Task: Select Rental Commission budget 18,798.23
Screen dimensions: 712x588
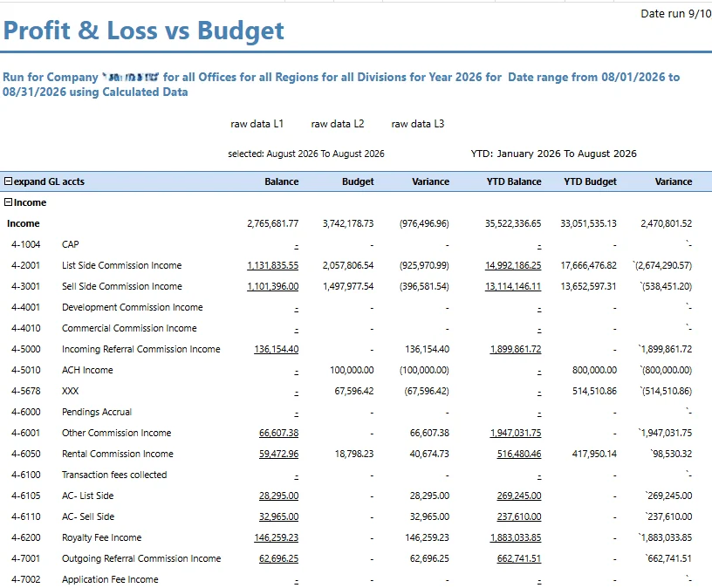Action: [x=354, y=454]
